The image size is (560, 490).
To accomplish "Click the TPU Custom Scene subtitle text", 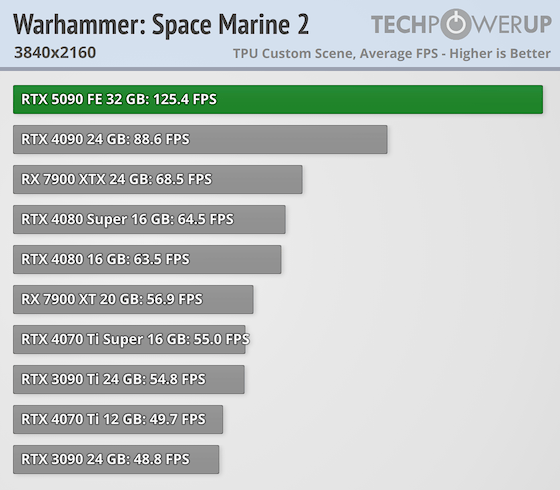I will coord(392,54).
